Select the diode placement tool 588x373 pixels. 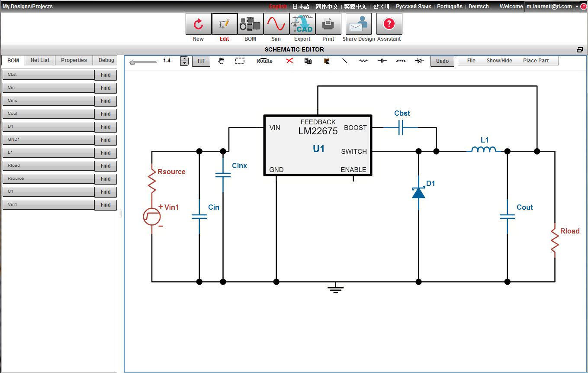(419, 61)
